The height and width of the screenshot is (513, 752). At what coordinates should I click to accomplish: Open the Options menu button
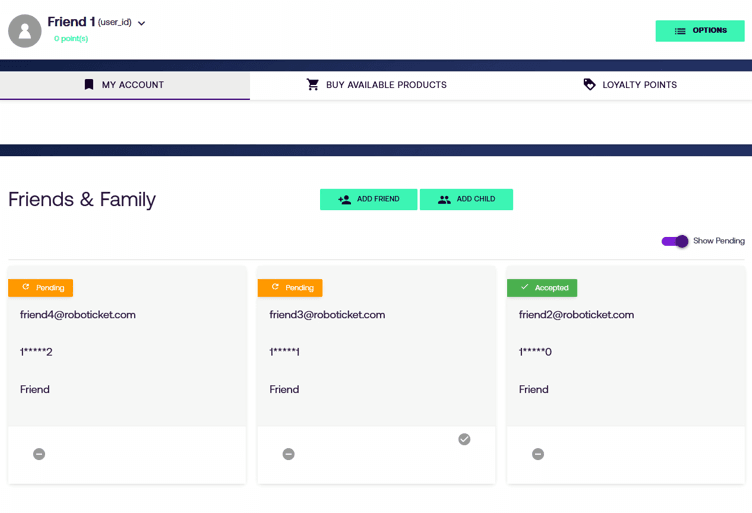[x=700, y=31]
